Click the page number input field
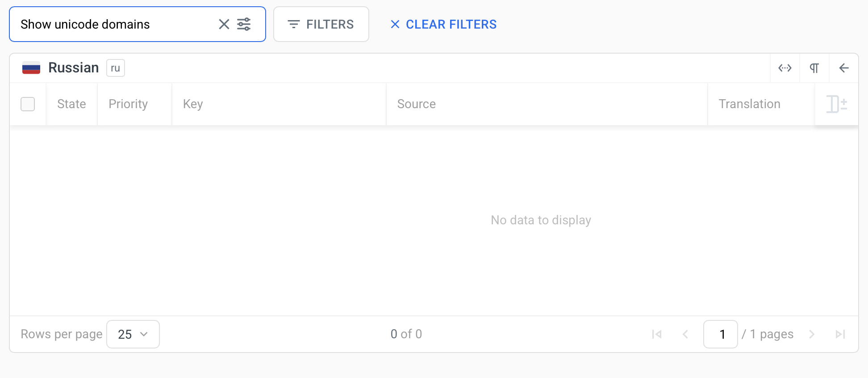 tap(721, 334)
